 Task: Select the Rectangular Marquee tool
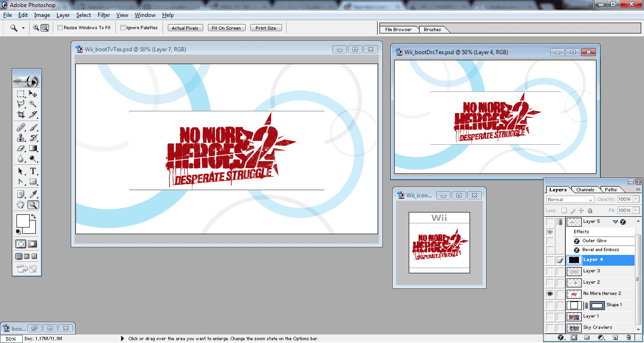(x=21, y=94)
